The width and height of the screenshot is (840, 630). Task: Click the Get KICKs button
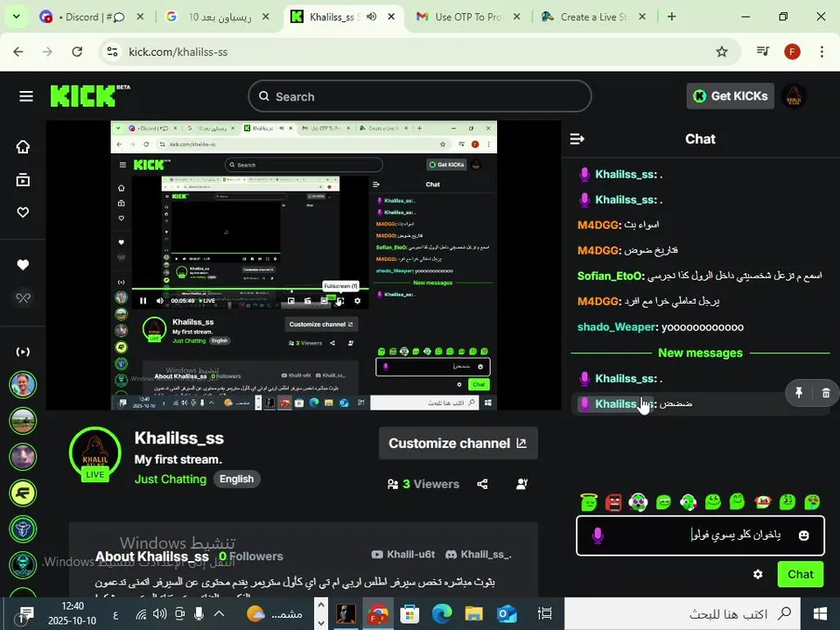[x=730, y=96]
